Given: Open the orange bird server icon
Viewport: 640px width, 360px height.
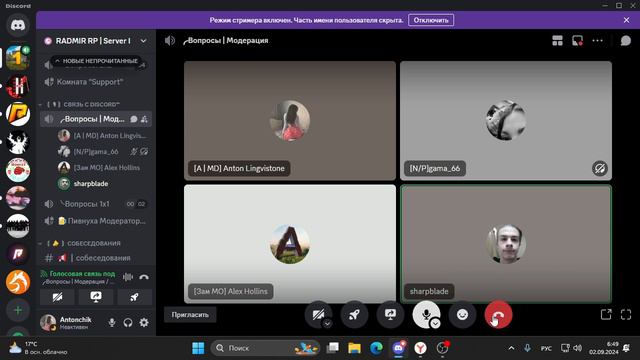Looking at the screenshot, I should point(18,282).
